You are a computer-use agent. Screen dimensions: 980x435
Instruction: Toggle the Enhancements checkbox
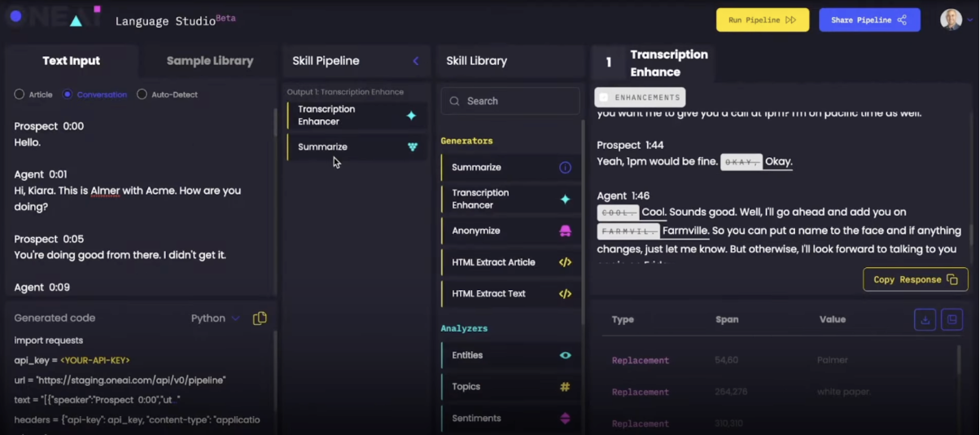point(604,98)
